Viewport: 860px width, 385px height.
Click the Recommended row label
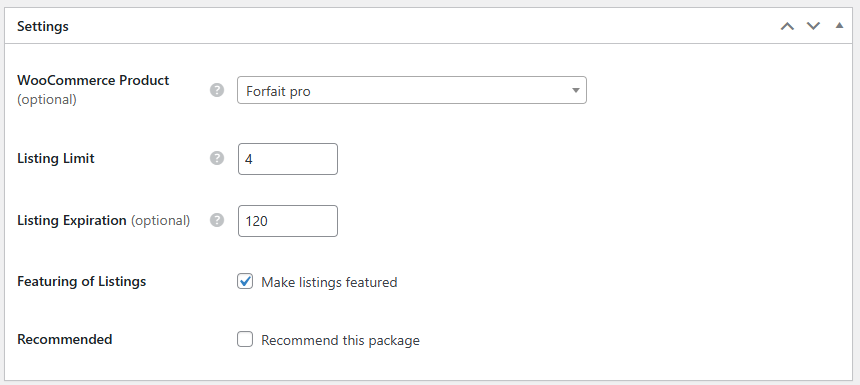(65, 339)
